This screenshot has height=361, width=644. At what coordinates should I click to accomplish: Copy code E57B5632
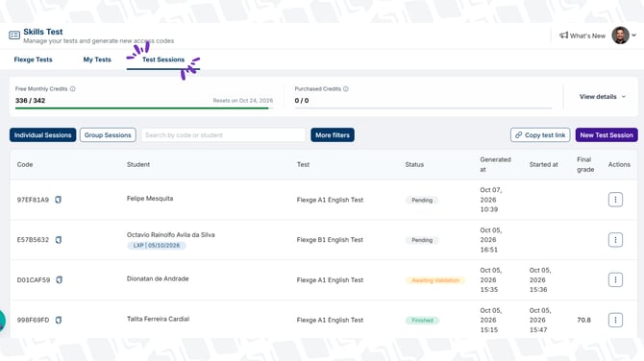click(59, 240)
